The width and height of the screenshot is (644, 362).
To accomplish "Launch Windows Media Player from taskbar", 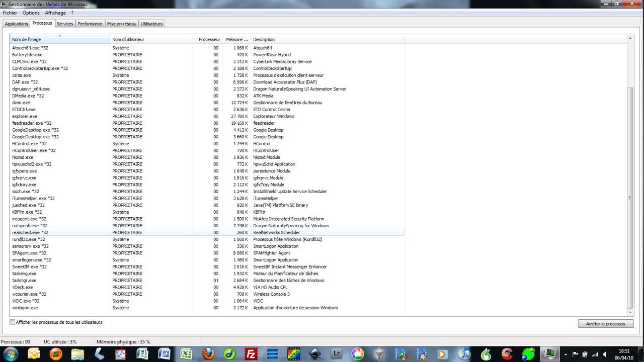I will coord(442,354).
